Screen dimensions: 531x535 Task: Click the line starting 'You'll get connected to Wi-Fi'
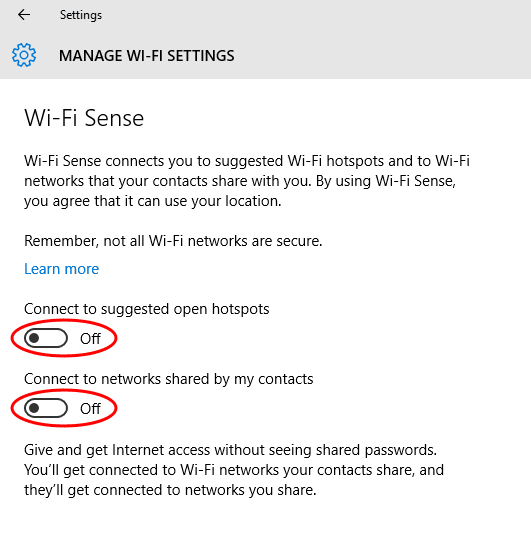(234, 470)
